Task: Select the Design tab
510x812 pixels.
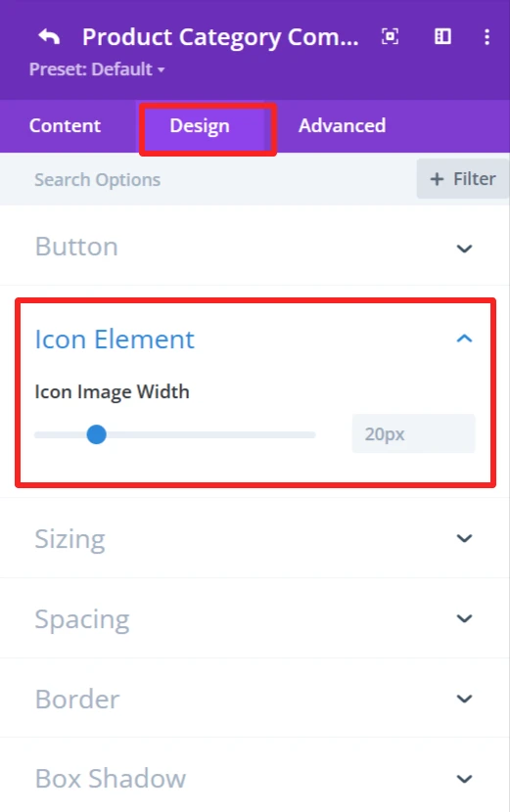Action: pos(200,126)
